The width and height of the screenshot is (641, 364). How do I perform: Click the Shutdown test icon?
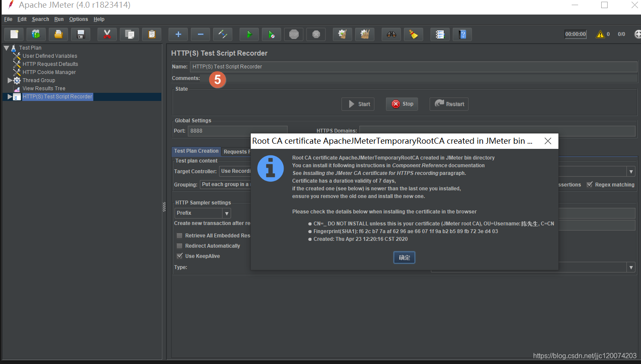(316, 34)
